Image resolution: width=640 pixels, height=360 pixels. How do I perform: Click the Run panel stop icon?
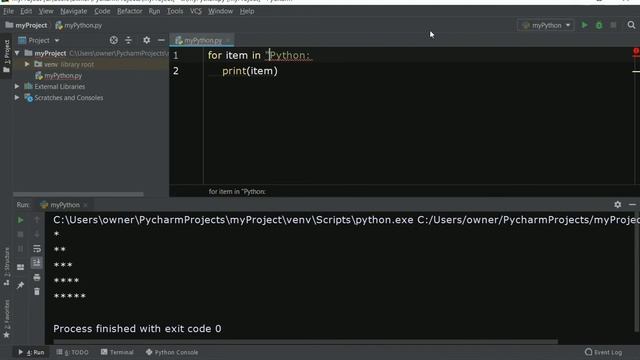20,234
